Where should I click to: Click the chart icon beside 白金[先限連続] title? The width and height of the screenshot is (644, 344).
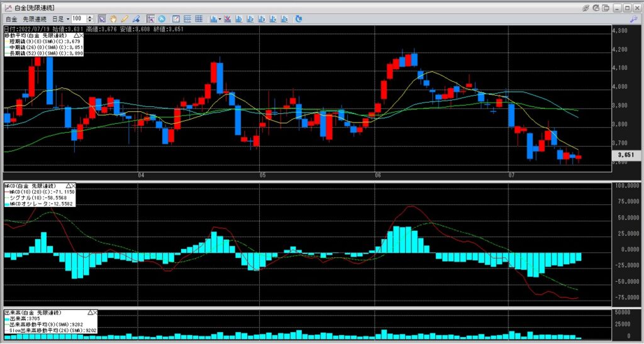8,8
